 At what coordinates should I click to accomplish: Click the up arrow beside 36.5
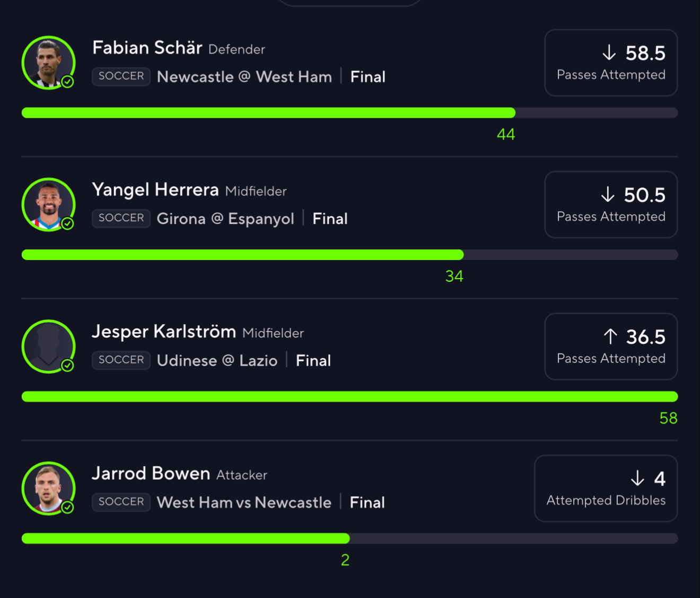pyautogui.click(x=610, y=336)
